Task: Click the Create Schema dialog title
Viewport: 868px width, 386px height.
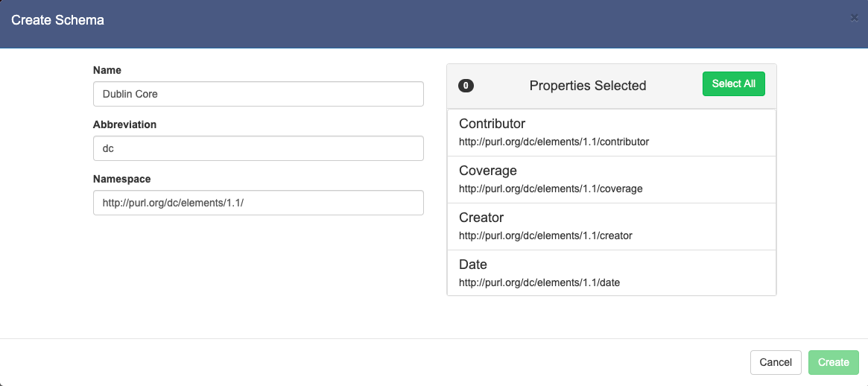Action: pos(57,20)
